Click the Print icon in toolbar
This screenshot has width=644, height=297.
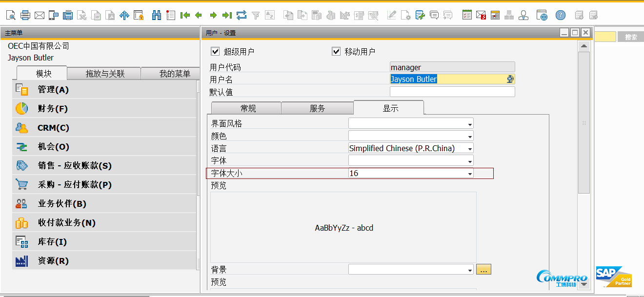click(x=25, y=15)
